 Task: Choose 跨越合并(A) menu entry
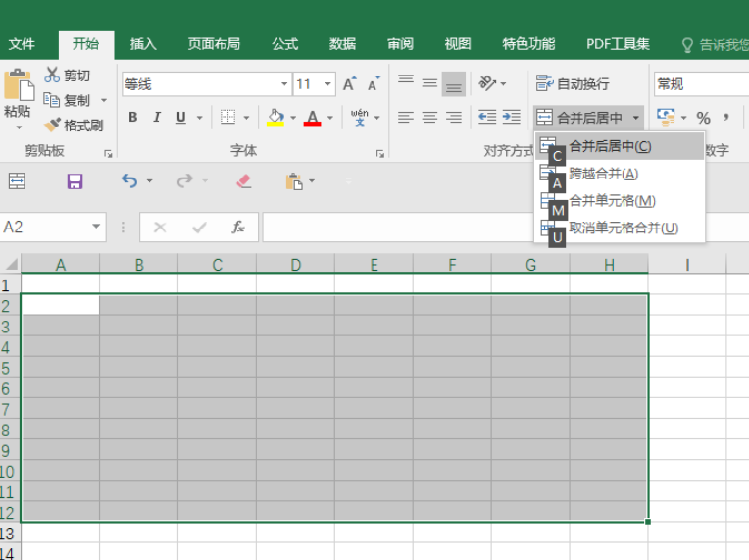620,174
